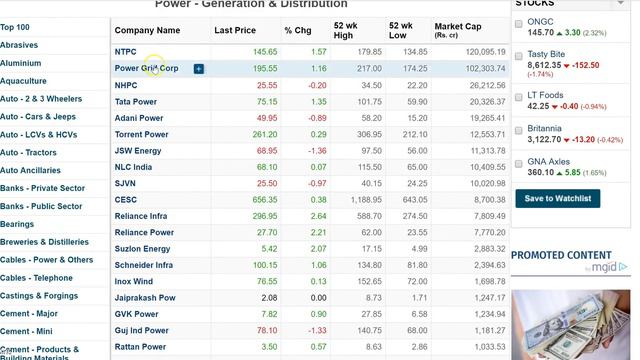Open GVK Power stock page
This screenshot has width=640, height=360.
click(136, 314)
